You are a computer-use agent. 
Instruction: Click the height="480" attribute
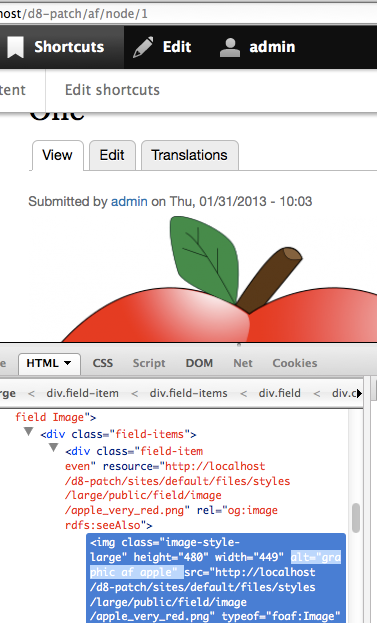click(x=171, y=557)
